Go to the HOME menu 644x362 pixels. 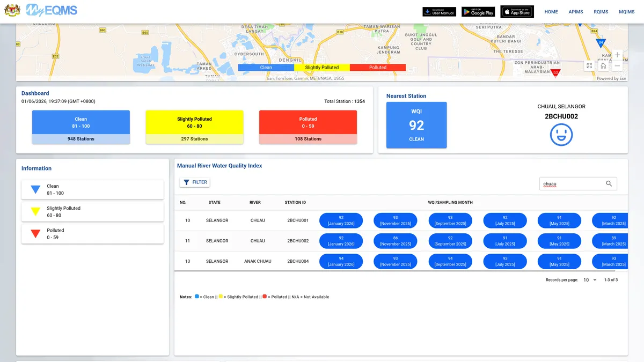tap(551, 12)
